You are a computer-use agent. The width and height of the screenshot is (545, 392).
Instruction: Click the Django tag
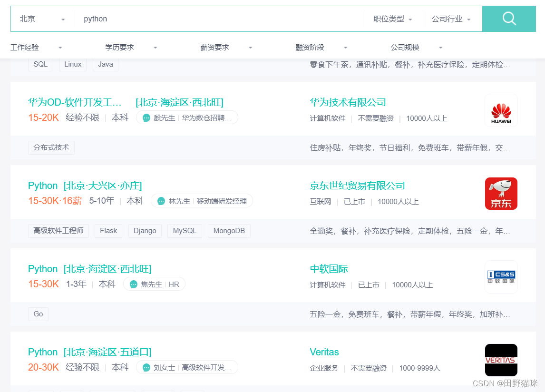coord(145,231)
